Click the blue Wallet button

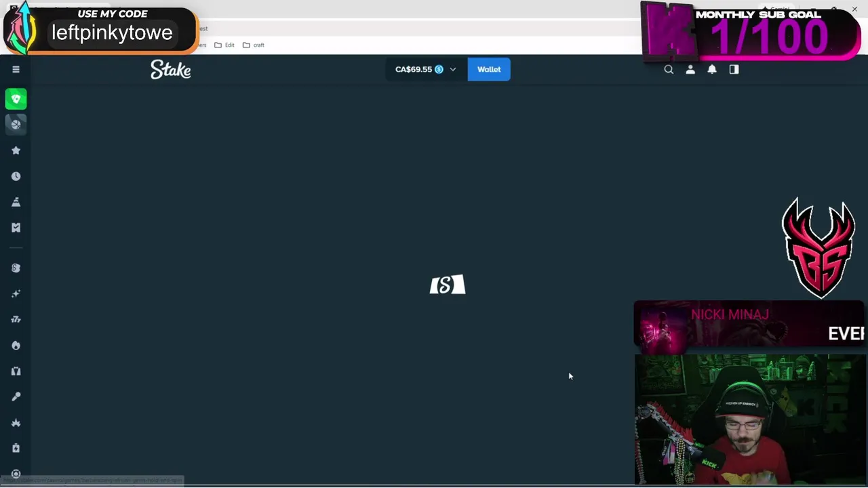click(x=489, y=69)
